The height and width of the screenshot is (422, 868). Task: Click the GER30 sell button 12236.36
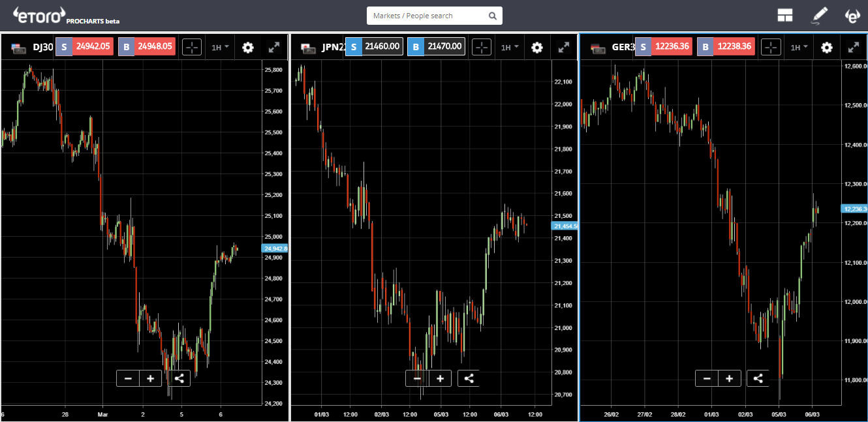tap(664, 46)
